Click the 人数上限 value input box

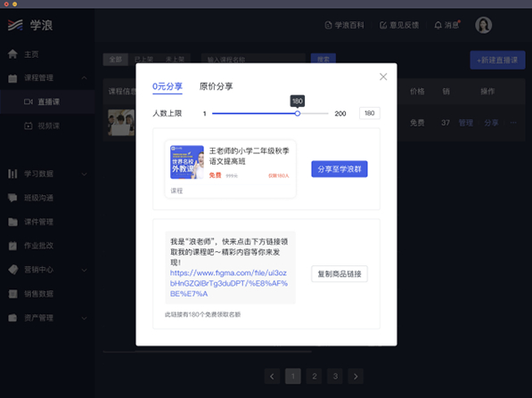370,113
